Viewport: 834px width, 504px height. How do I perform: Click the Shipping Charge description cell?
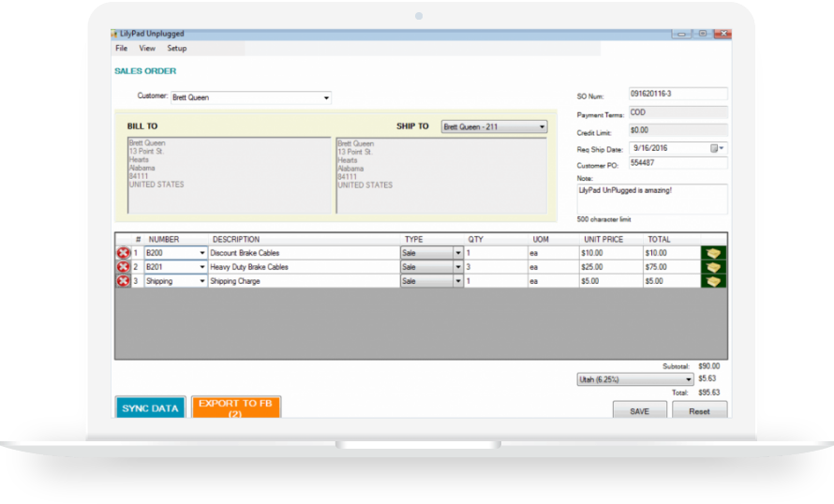(x=304, y=281)
